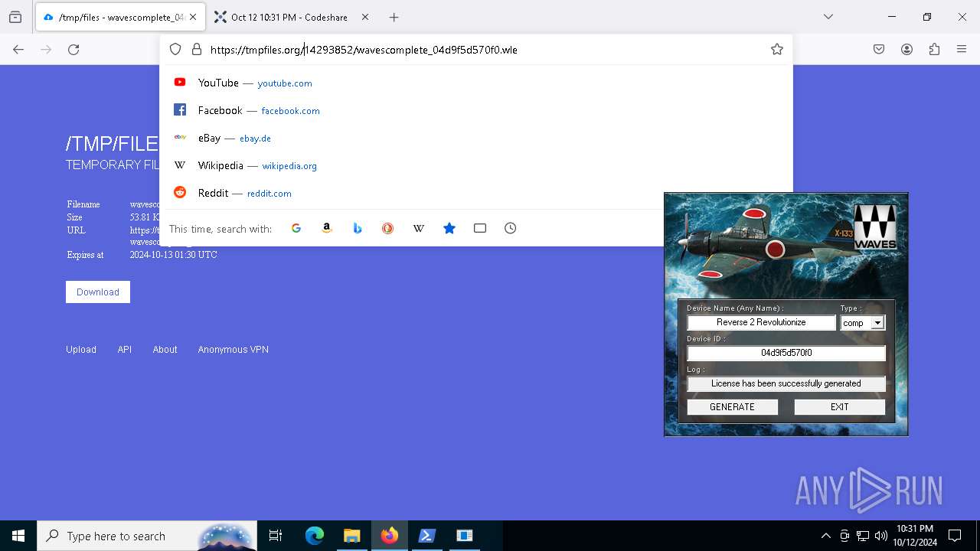Open the notification center icon
The width and height of the screenshot is (980, 551).
pos(955,536)
